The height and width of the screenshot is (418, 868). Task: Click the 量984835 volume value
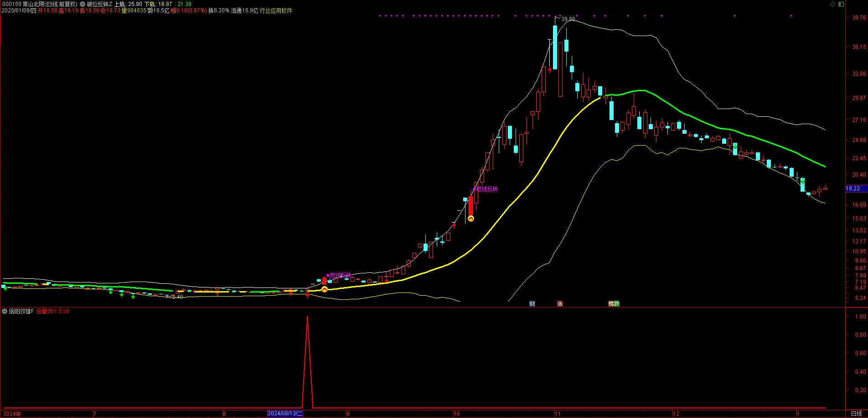click(134, 10)
